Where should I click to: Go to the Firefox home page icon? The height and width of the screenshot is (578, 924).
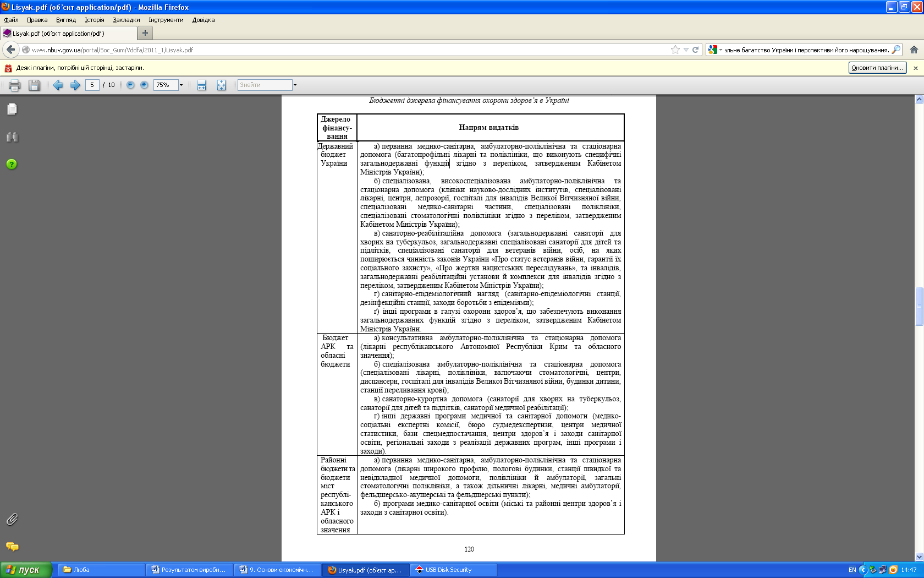[914, 50]
